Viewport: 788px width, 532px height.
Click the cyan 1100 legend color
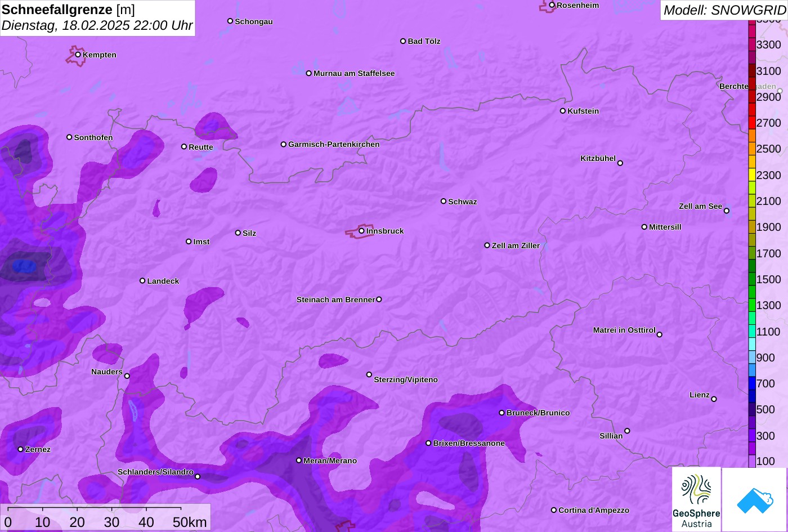point(752,332)
